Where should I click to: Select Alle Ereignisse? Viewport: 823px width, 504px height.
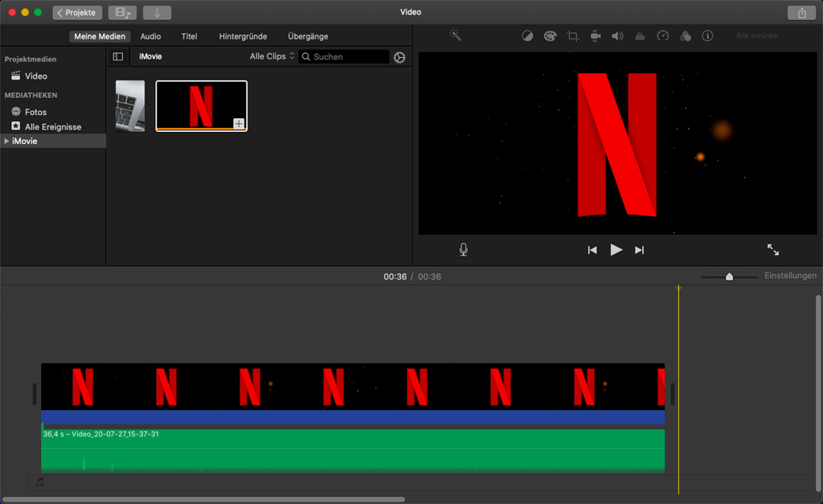pyautogui.click(x=52, y=126)
